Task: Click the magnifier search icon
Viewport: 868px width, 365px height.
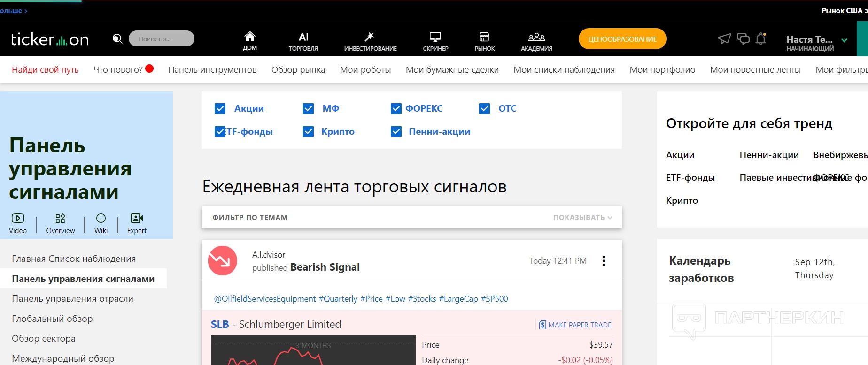Action: coord(117,39)
